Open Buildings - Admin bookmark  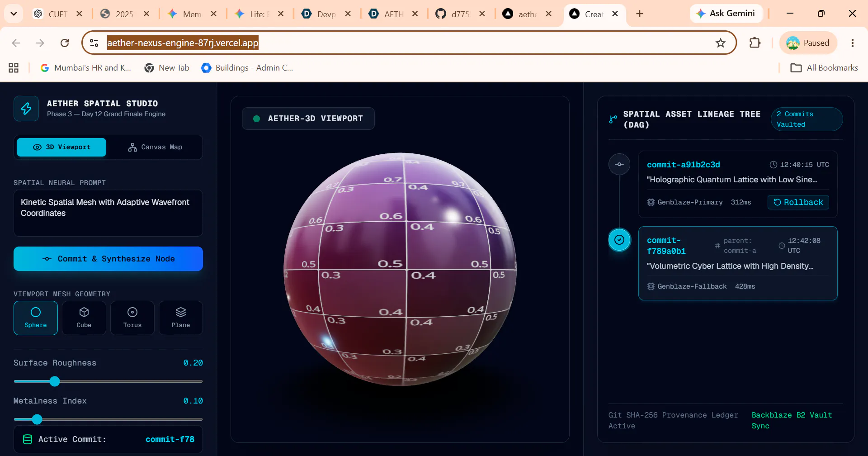pyautogui.click(x=247, y=68)
